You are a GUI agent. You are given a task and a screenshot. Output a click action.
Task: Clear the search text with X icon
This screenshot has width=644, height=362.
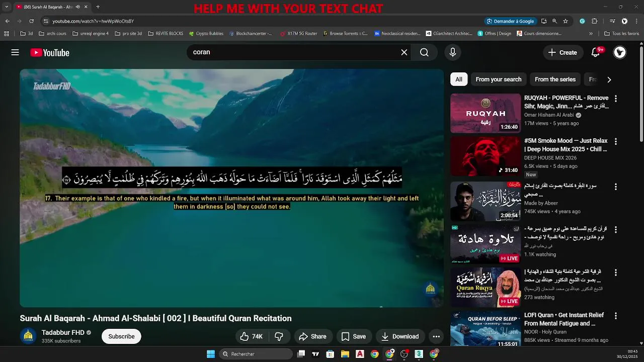[404, 52]
